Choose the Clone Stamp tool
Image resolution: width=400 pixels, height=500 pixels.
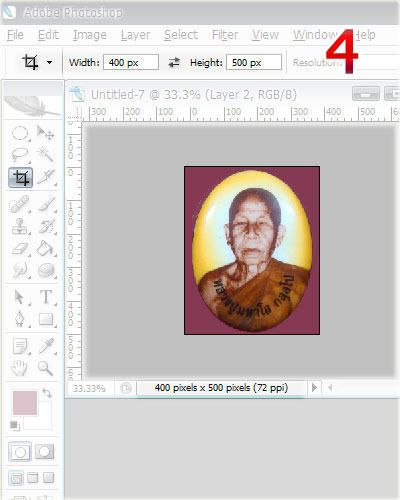[x=19, y=227]
